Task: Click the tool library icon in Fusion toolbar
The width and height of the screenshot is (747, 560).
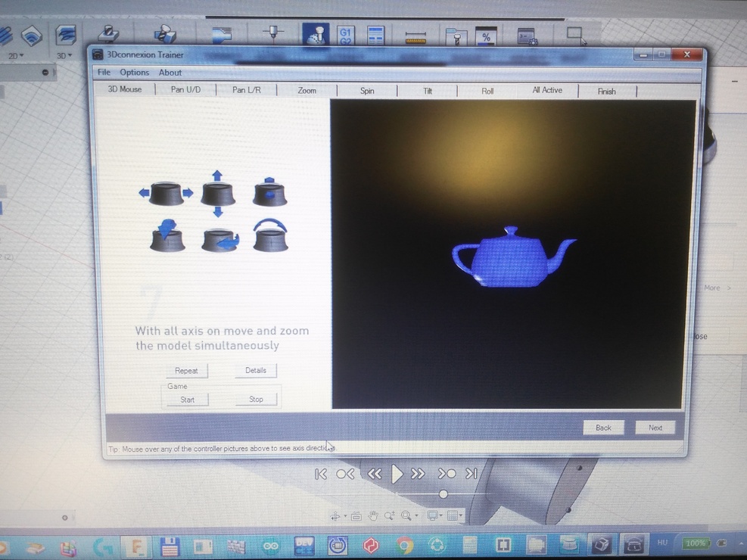Action: 456,36
